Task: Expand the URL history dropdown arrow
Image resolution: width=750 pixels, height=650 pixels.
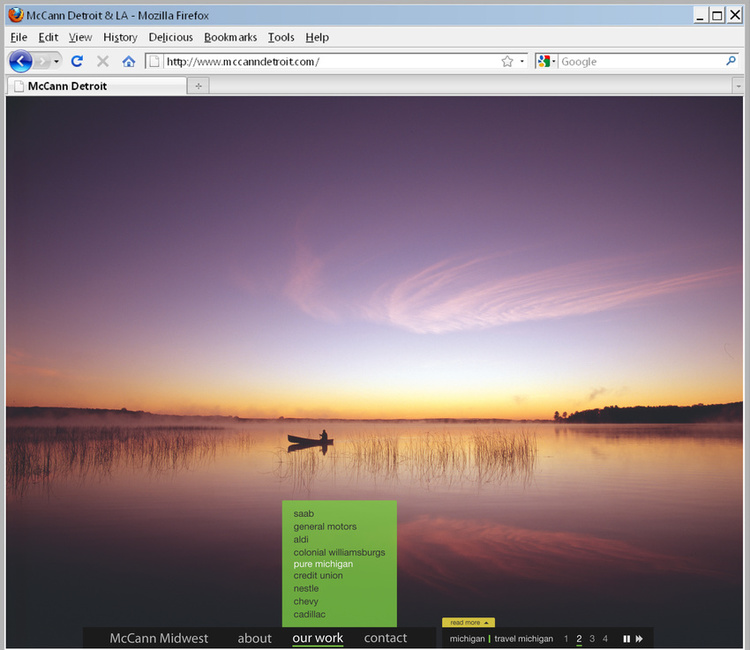Action: tap(522, 61)
